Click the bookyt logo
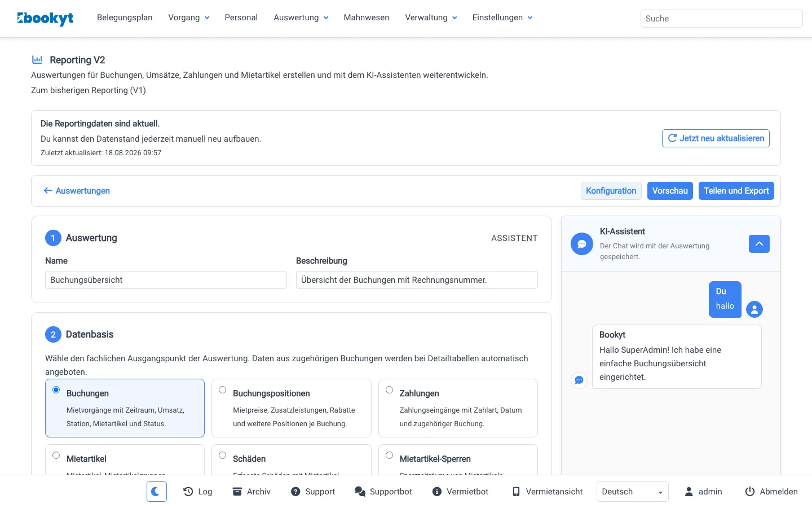Image resolution: width=812 pixels, height=508 pixels. [x=45, y=18]
